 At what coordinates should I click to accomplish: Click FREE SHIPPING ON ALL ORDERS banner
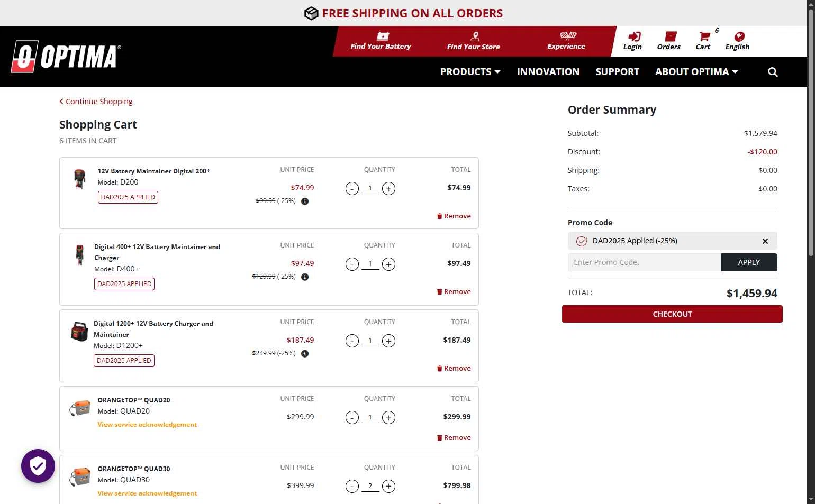tap(403, 13)
